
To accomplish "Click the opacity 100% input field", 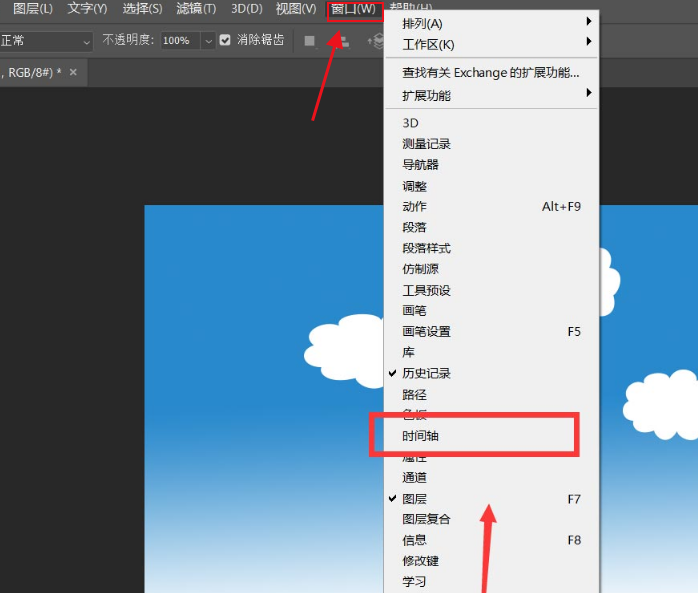I will pyautogui.click(x=179, y=41).
